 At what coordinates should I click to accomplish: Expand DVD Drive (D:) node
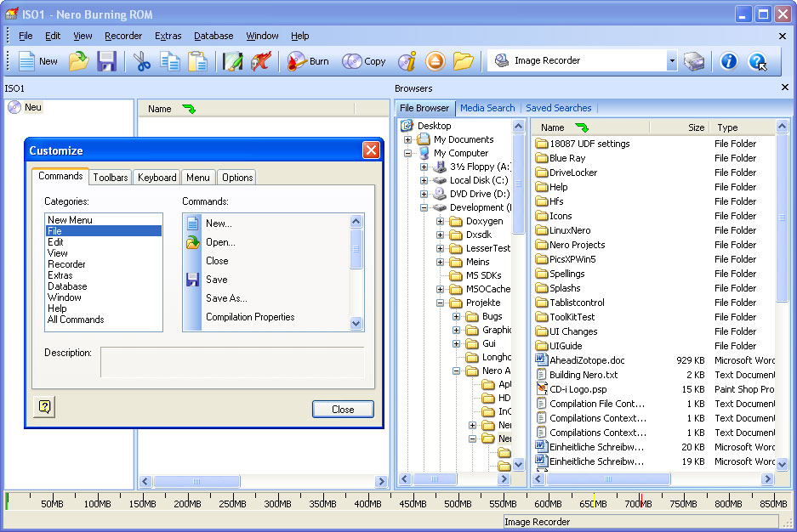click(x=424, y=194)
